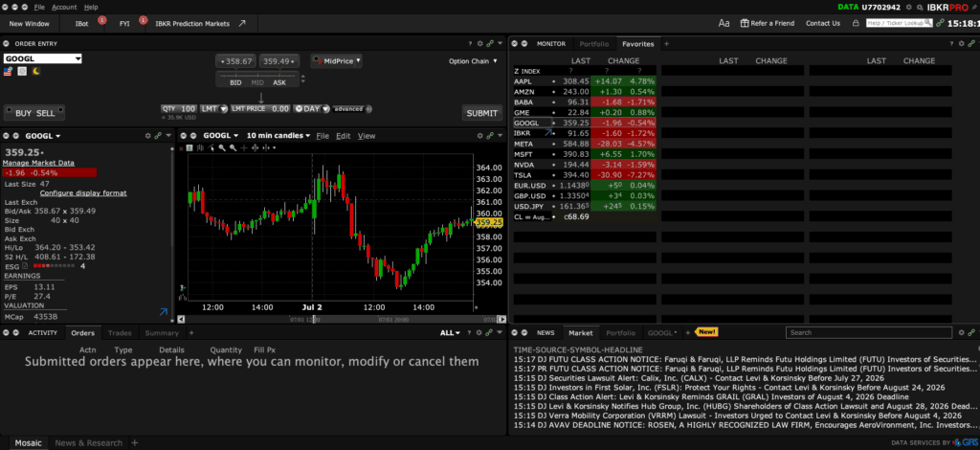The image size is (980, 450).
Task: Click the bar-type chart icon in chart toolbar
Action: coord(200,148)
